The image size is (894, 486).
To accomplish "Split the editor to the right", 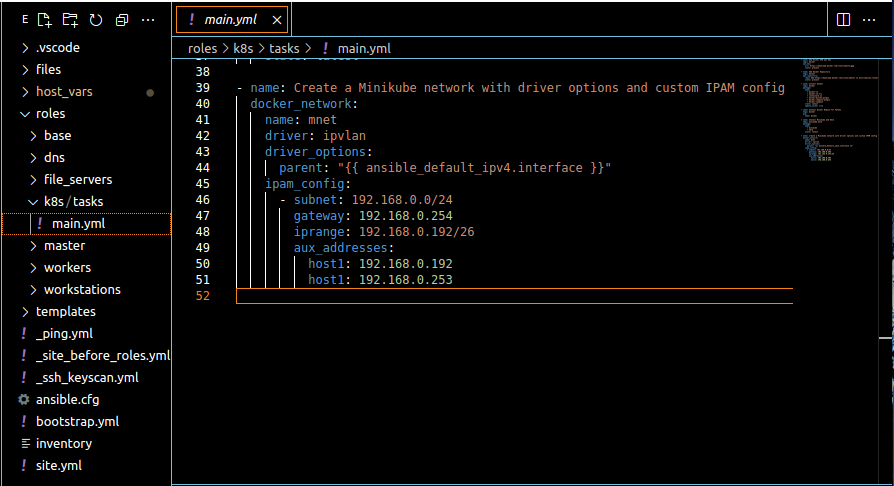I will (843, 19).
